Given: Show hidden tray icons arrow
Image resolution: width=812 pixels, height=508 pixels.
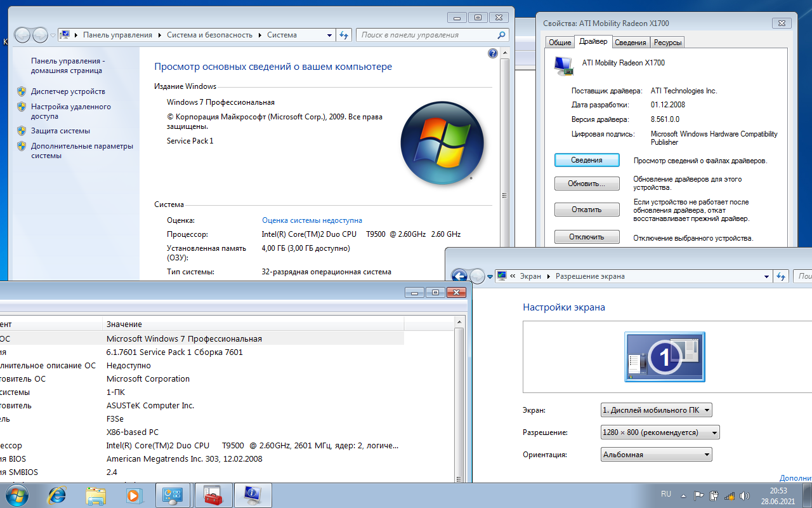Looking at the screenshot, I should pos(683,495).
